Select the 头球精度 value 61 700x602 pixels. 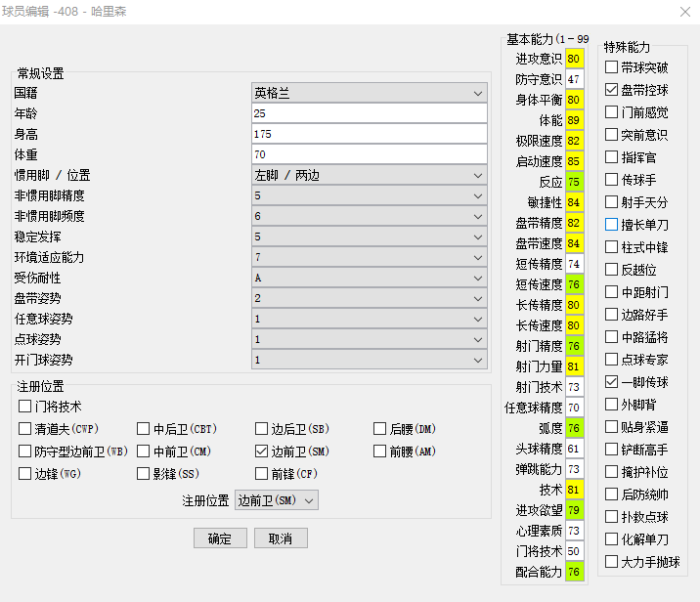[575, 449]
